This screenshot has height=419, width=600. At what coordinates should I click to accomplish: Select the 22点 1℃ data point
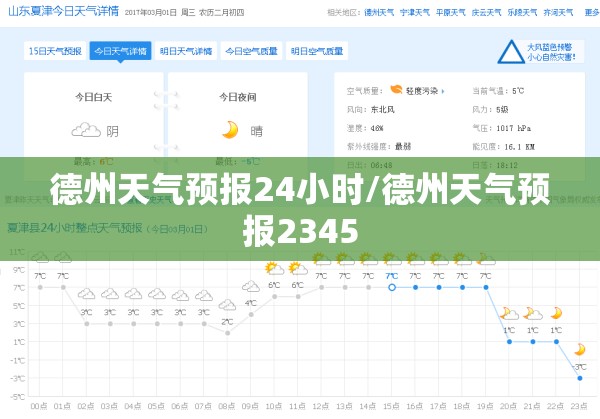tap(556, 342)
